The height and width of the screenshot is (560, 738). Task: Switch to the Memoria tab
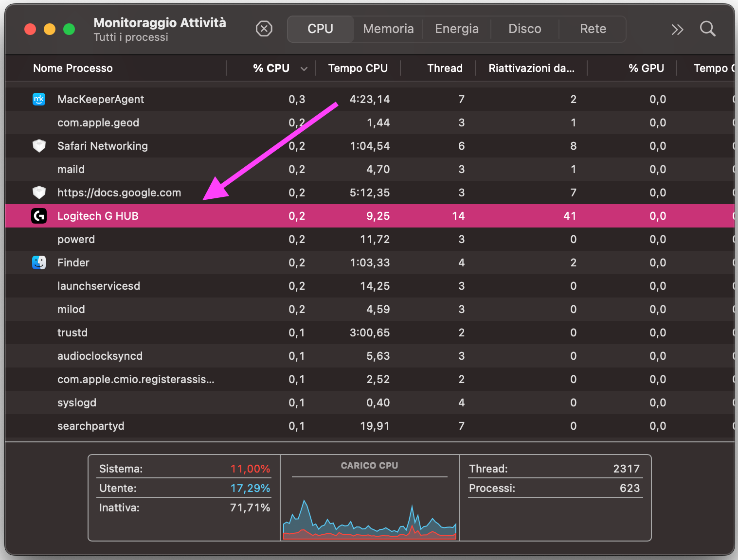click(388, 29)
